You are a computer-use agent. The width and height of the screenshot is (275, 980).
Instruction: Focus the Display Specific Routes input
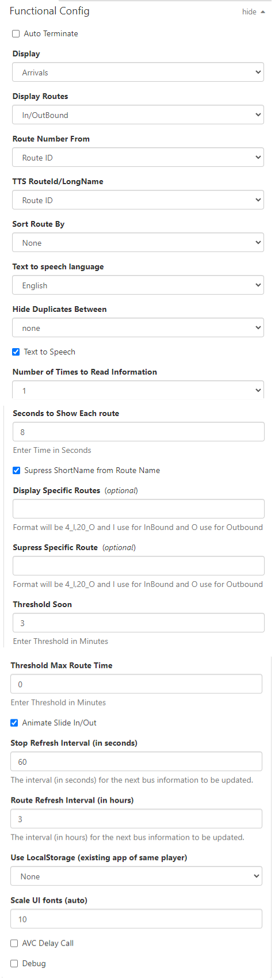click(139, 509)
